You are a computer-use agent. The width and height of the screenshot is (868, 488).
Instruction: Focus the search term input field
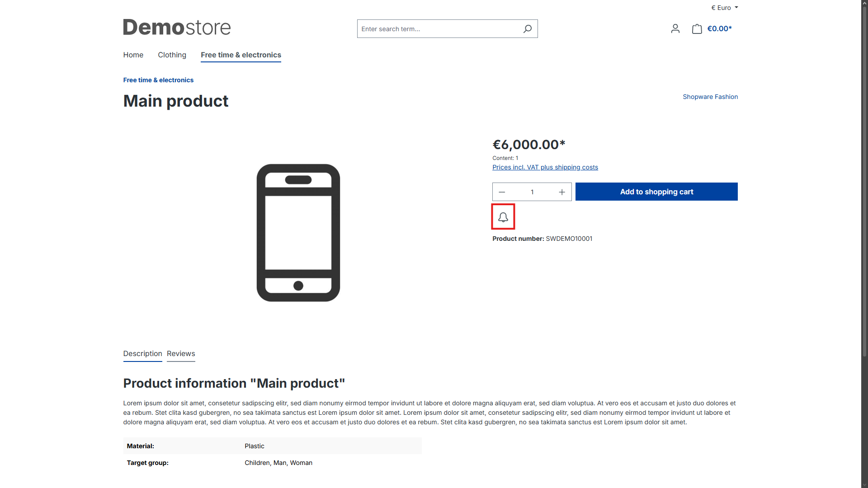(439, 29)
